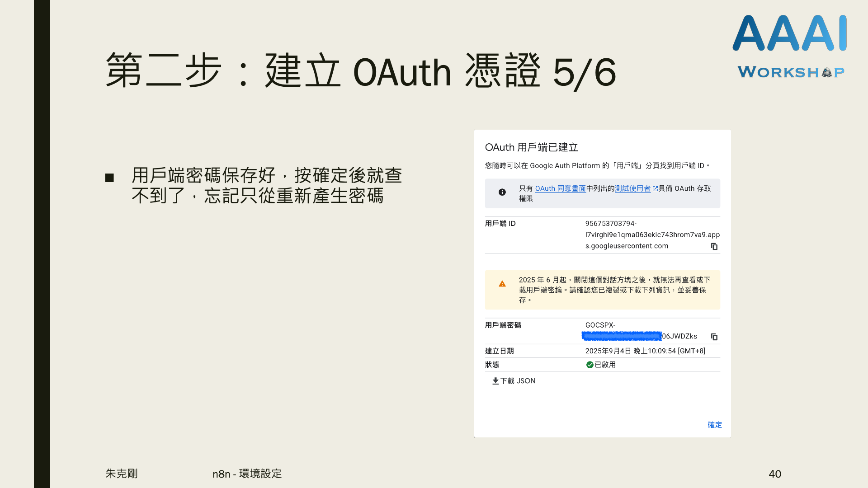Open the 測試使用者 link
This screenshot has height=488, width=868.
632,188
